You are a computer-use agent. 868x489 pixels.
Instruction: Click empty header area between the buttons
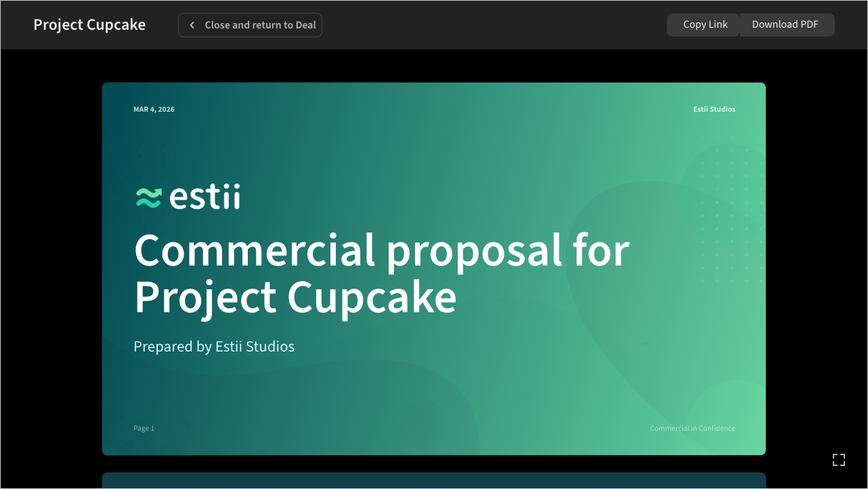[494, 25]
